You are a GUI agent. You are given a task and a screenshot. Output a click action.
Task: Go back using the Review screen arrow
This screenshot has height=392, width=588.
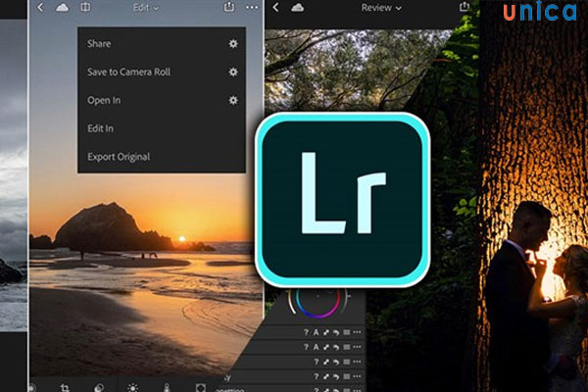(x=276, y=7)
